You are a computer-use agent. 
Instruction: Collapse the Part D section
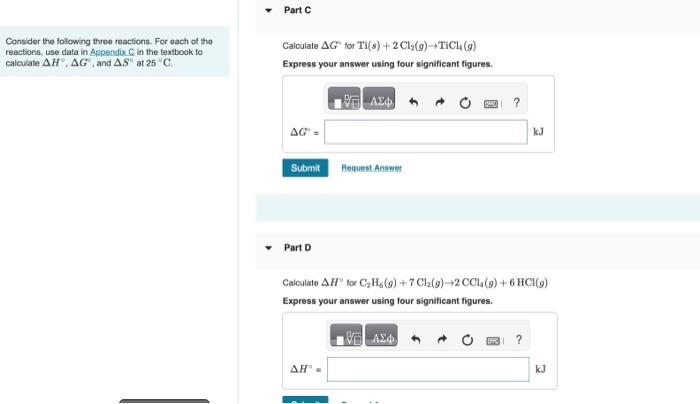tap(268, 248)
